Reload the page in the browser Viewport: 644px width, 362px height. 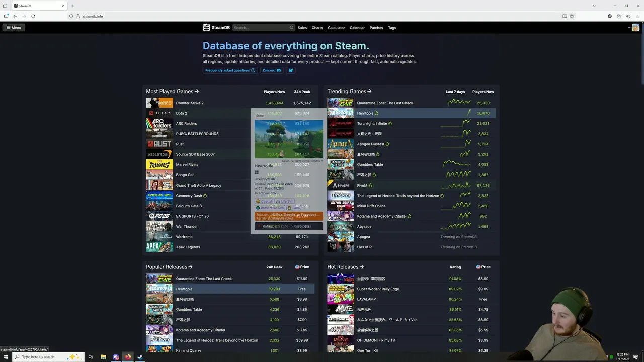33,16
